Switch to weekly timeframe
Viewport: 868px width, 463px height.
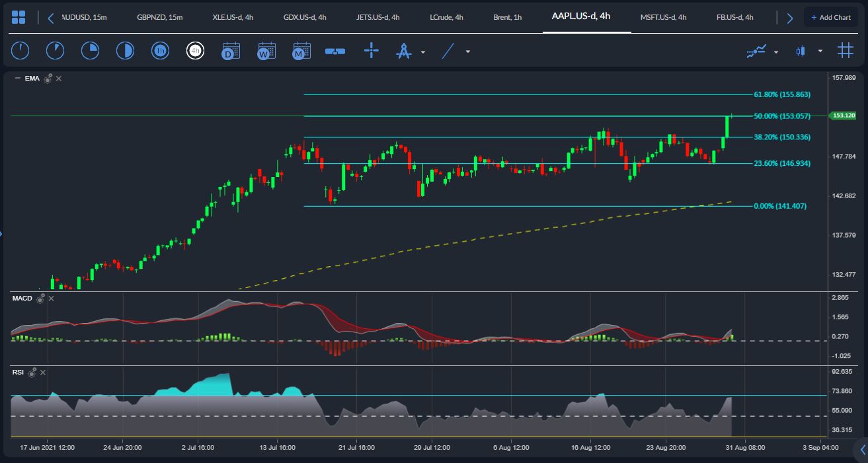pyautogui.click(x=266, y=51)
